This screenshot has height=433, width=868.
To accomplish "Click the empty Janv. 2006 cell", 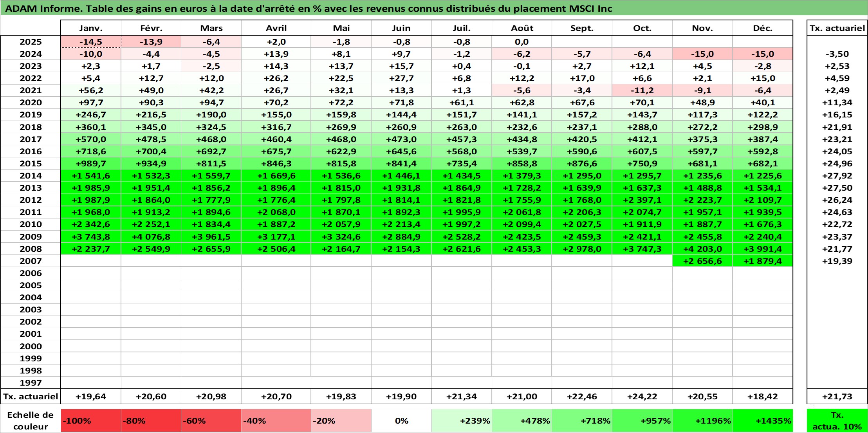I will click(91, 273).
